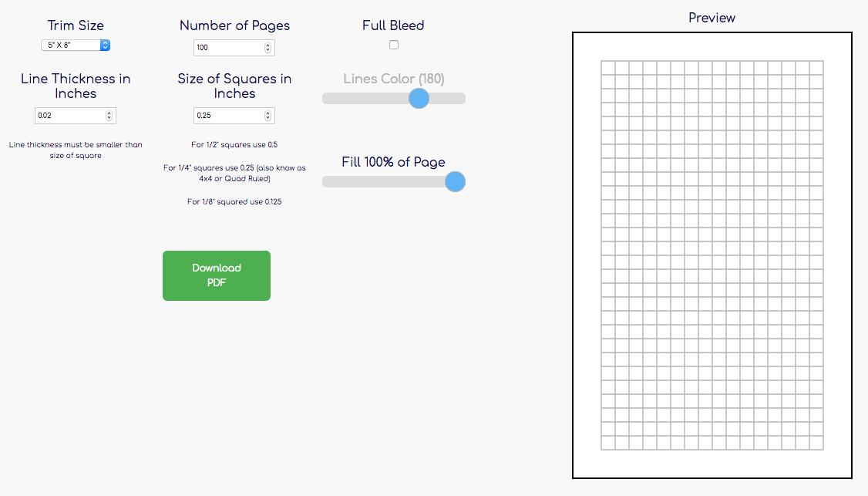Click the Download PDF button
The height and width of the screenshot is (496, 868).
pos(217,275)
